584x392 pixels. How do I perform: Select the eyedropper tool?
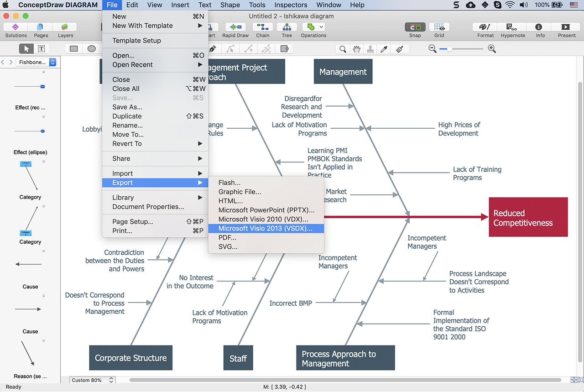384,49
